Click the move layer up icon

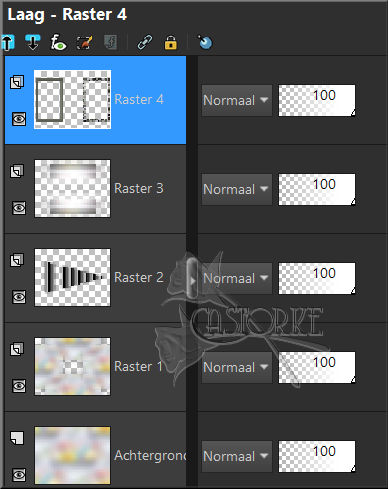7,43
